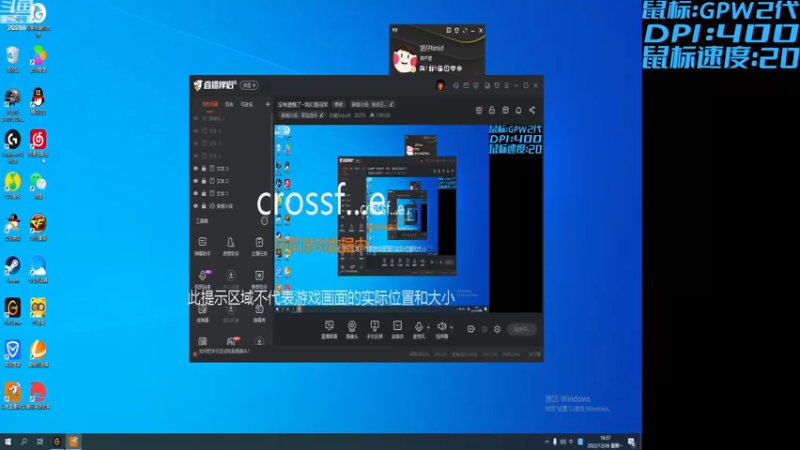Open the calendar icon with red dot
Screen dimensions: 800x450
[466, 86]
